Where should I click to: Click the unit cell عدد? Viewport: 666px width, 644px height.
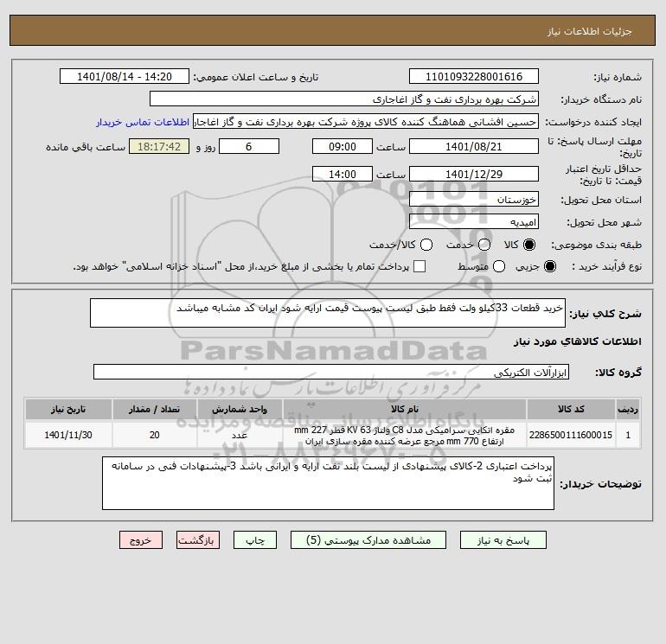pyautogui.click(x=240, y=435)
